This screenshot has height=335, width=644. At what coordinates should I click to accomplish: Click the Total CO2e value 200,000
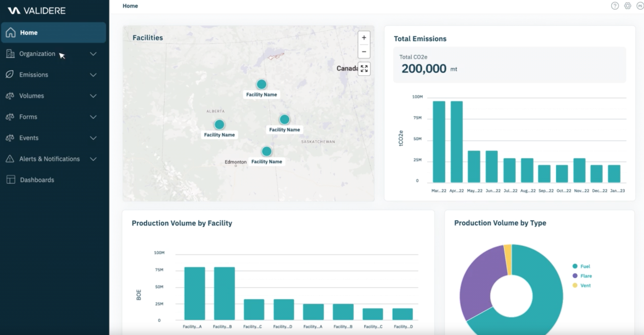coord(424,69)
